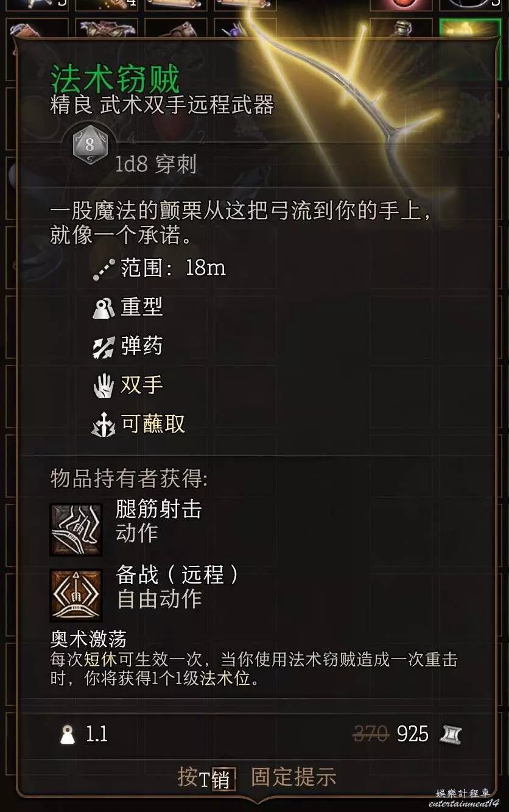Click the green 双手 keyword link
This screenshot has height=812, width=509.
[142, 385]
